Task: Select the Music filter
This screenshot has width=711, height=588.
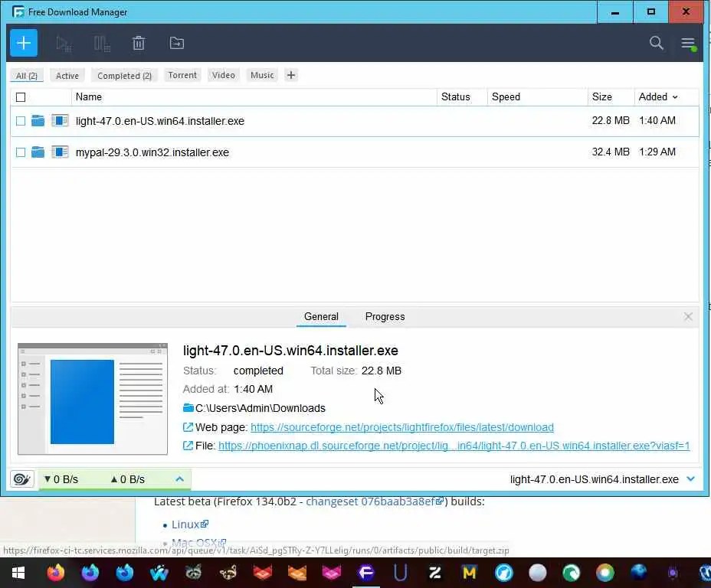Action: point(262,75)
